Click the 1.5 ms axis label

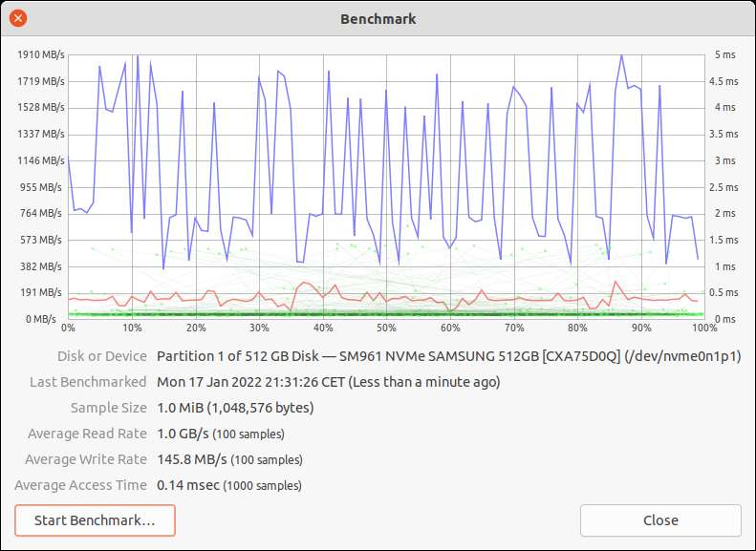(724, 240)
